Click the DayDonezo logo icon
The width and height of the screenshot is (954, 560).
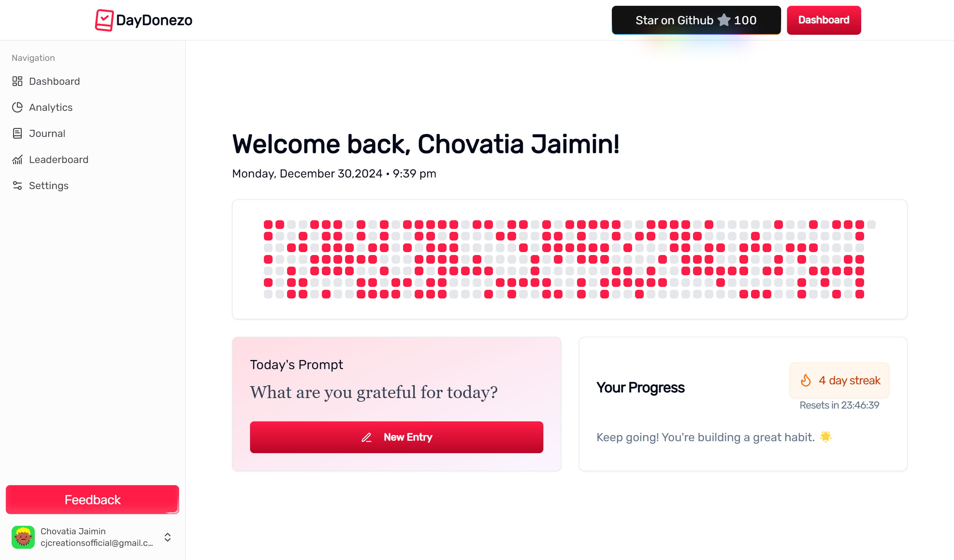tap(104, 20)
